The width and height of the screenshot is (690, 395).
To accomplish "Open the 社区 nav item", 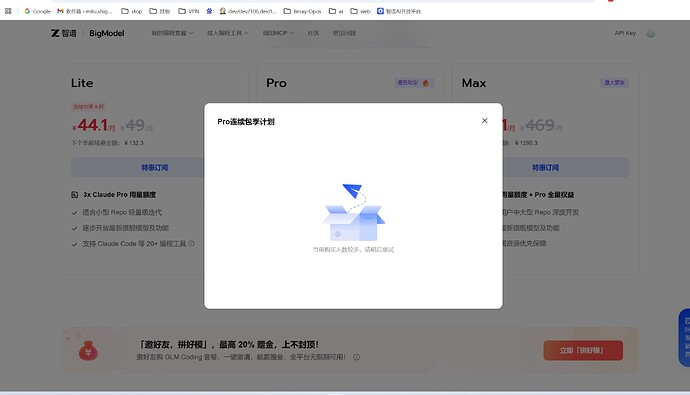I will [313, 33].
